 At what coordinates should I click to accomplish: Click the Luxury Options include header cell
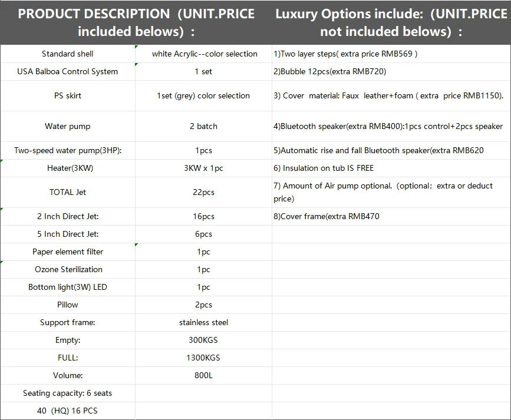coord(391,22)
